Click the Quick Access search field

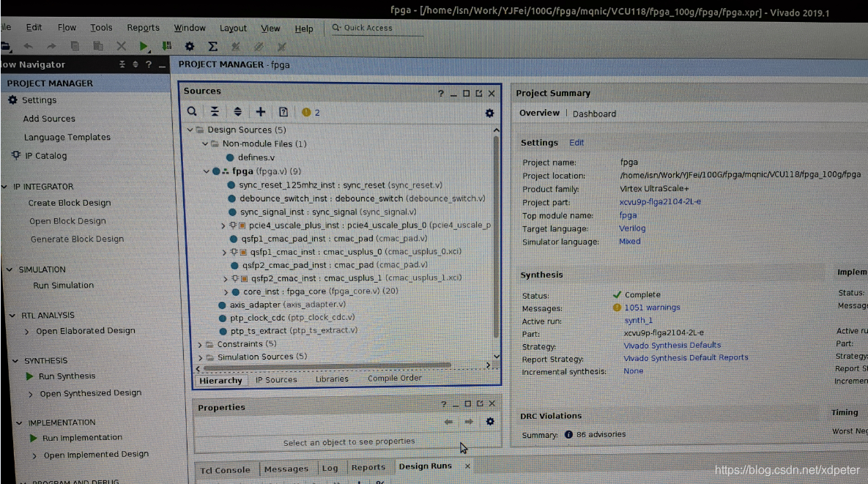tap(377, 28)
